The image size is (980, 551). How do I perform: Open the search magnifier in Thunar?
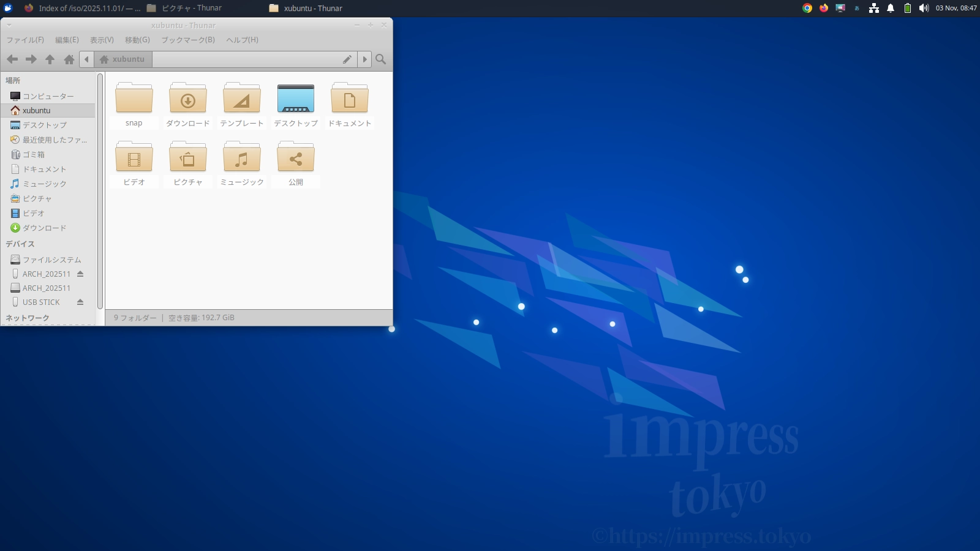(381, 59)
